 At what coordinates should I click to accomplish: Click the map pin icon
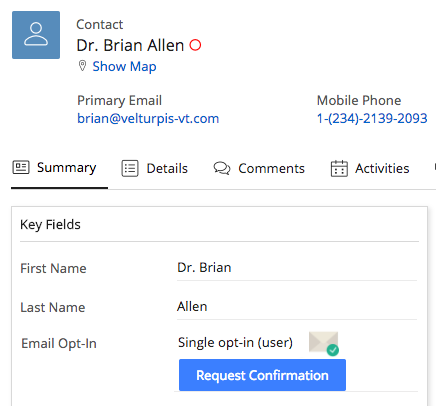(82, 66)
